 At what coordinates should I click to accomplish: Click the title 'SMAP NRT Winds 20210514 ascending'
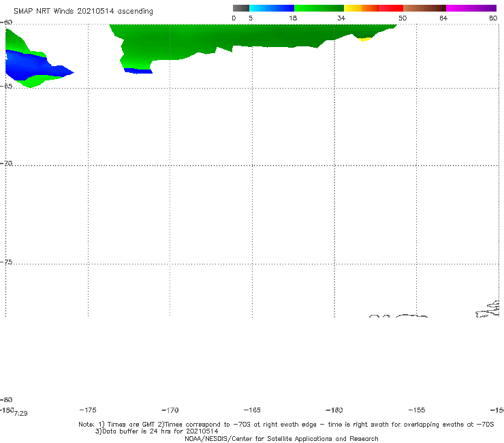coord(83,12)
